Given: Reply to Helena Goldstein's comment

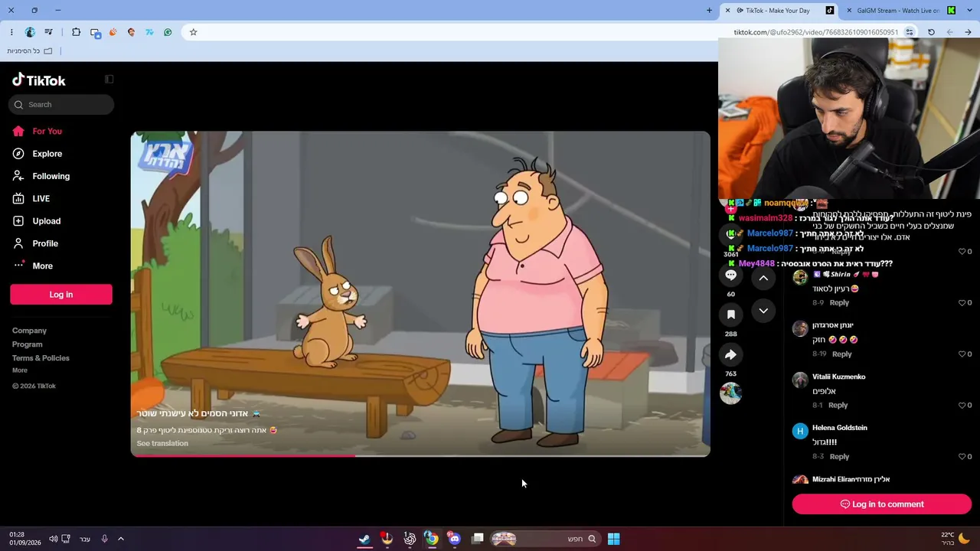Looking at the screenshot, I should point(839,457).
